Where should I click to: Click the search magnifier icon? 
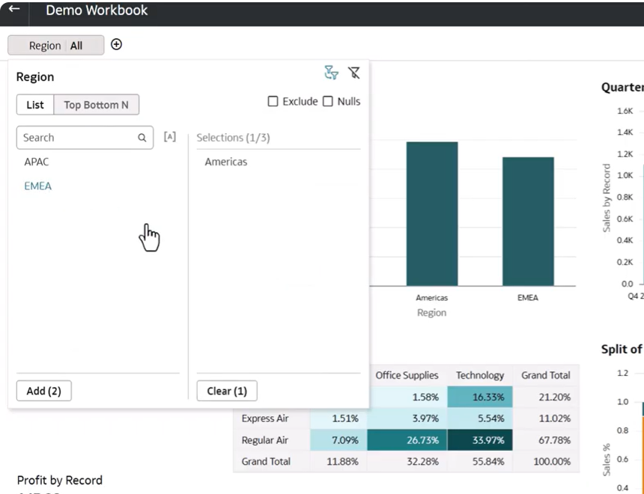coord(142,138)
